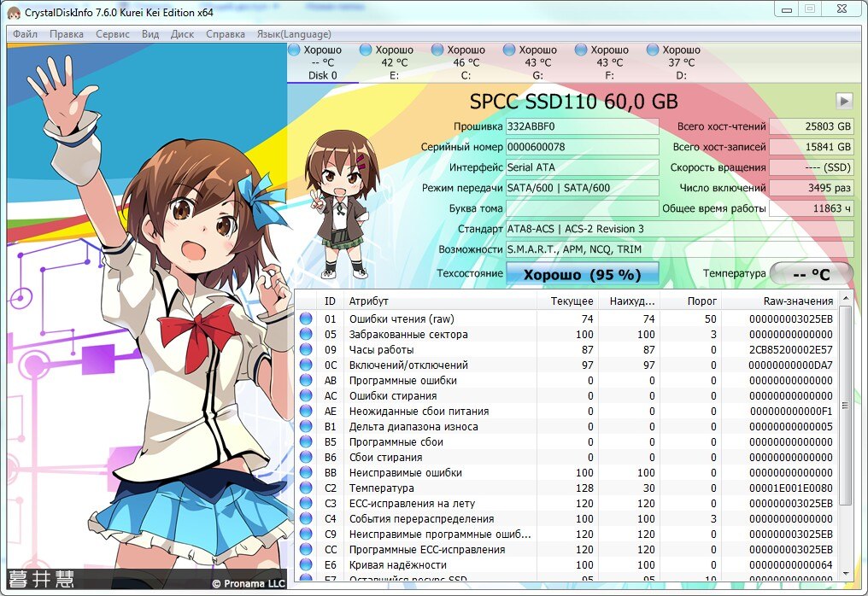Click status icon for E6 Кривая надёжности
Viewport: 868px width, 596px height.
306,565
